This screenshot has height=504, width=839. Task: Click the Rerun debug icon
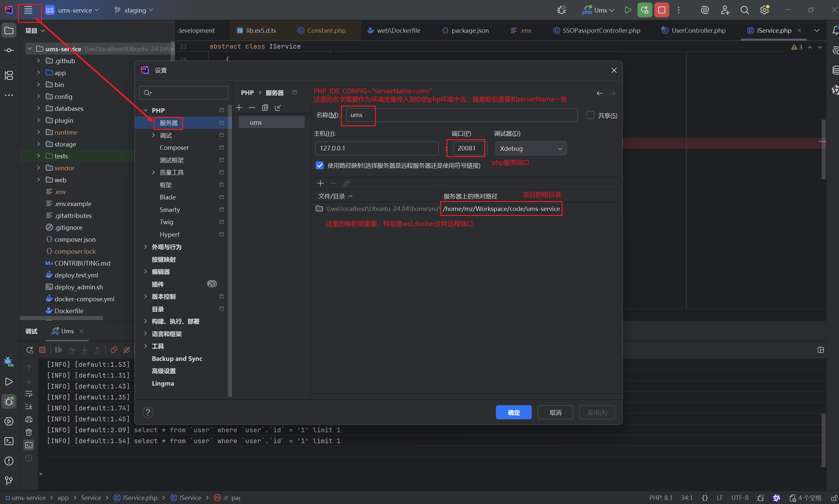(29, 350)
